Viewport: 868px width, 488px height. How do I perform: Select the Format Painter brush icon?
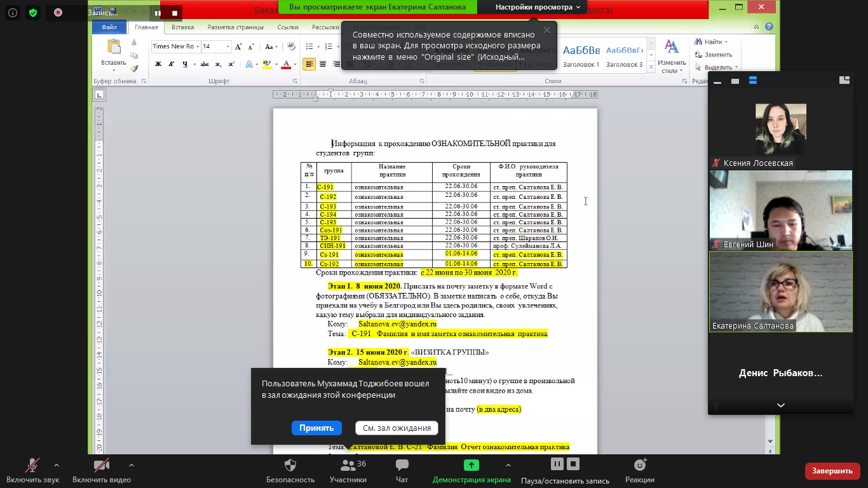click(134, 69)
